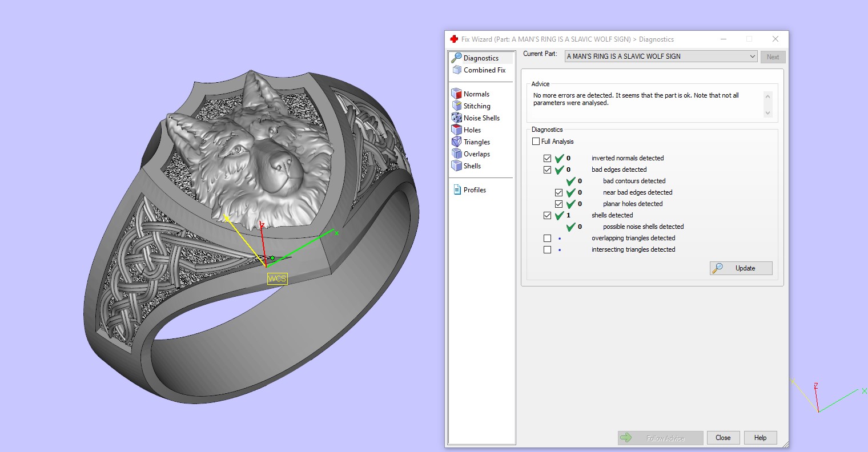
Task: Toggle bad edges detected checkbox
Action: tap(547, 170)
